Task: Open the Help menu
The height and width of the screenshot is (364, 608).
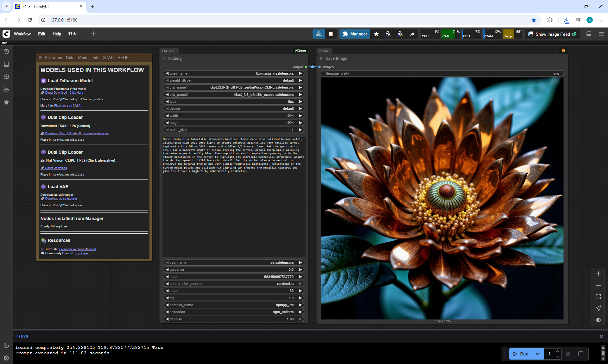Action: (57, 34)
